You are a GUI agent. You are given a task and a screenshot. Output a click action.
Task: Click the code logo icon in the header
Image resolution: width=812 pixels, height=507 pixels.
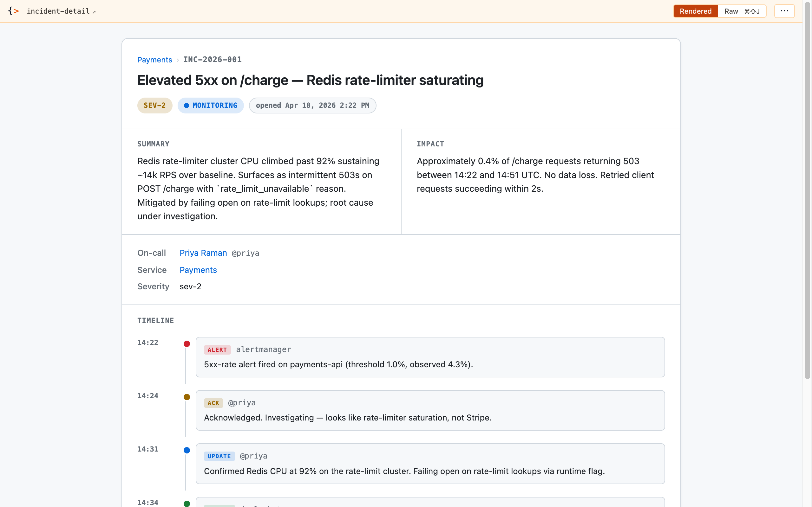tap(14, 11)
